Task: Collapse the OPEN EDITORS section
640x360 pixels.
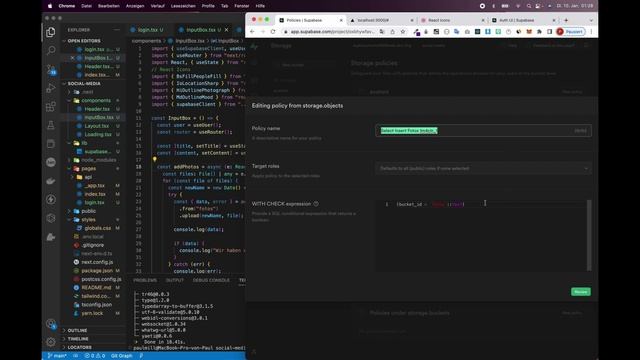Action: (x=84, y=41)
